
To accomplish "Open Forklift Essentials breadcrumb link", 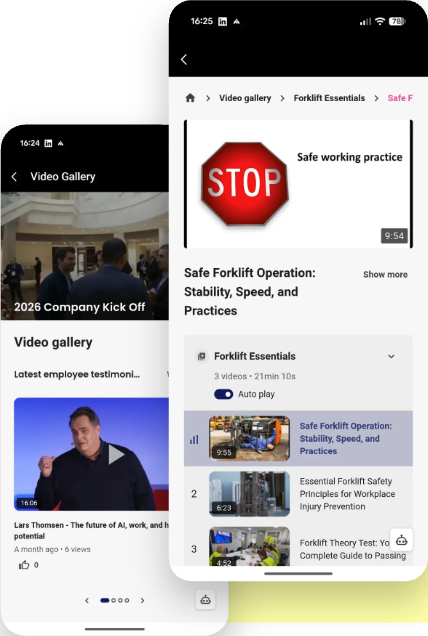I will (x=329, y=98).
